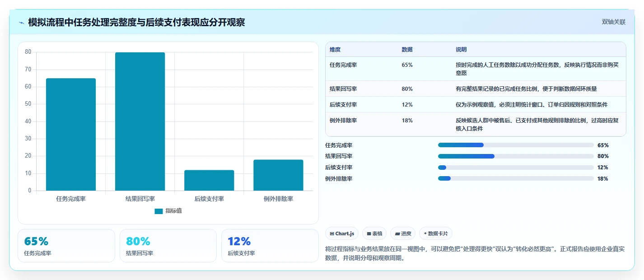Open the 12% 后续支付率 summary card
644x280 pixels.
click(x=270, y=246)
